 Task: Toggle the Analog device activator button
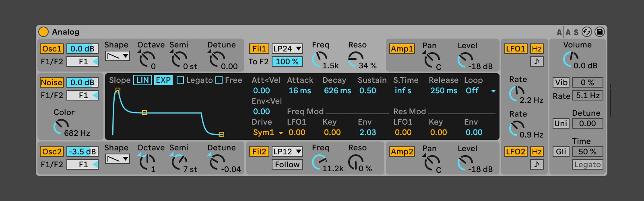pyautogui.click(x=43, y=32)
